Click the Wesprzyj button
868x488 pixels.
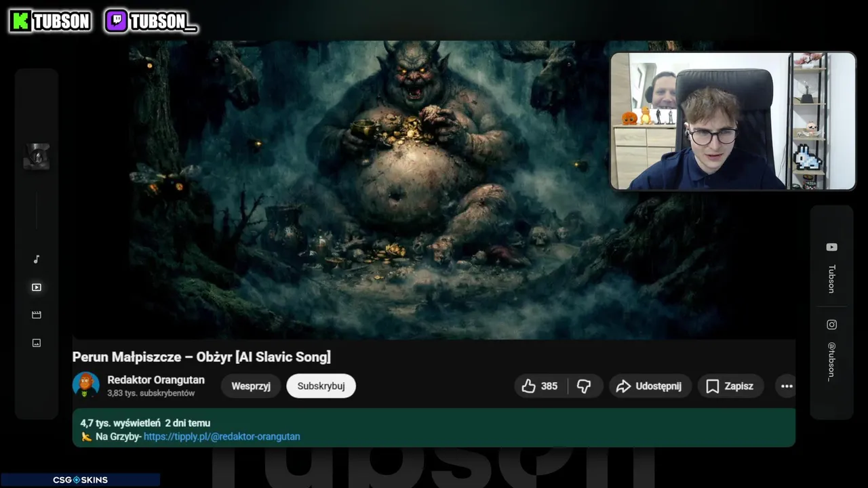(x=251, y=386)
